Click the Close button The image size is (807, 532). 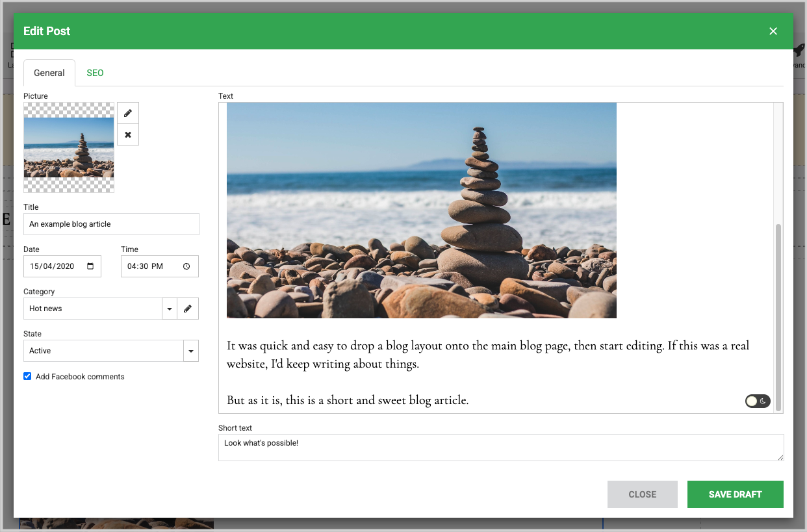(x=642, y=494)
